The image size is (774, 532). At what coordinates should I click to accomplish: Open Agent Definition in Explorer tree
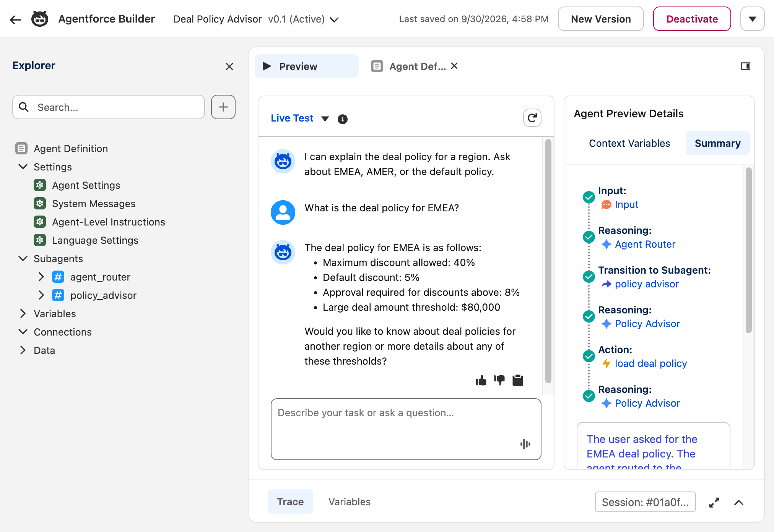(70, 148)
